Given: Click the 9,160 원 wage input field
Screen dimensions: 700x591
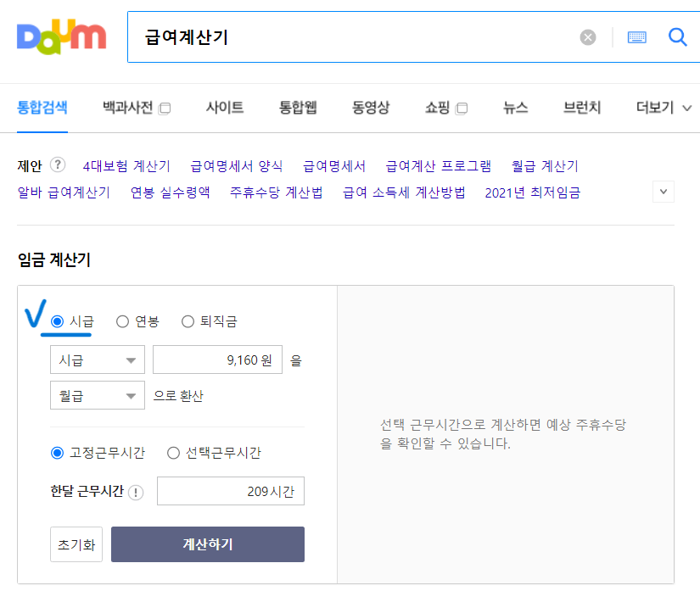Looking at the screenshot, I should click(x=217, y=360).
